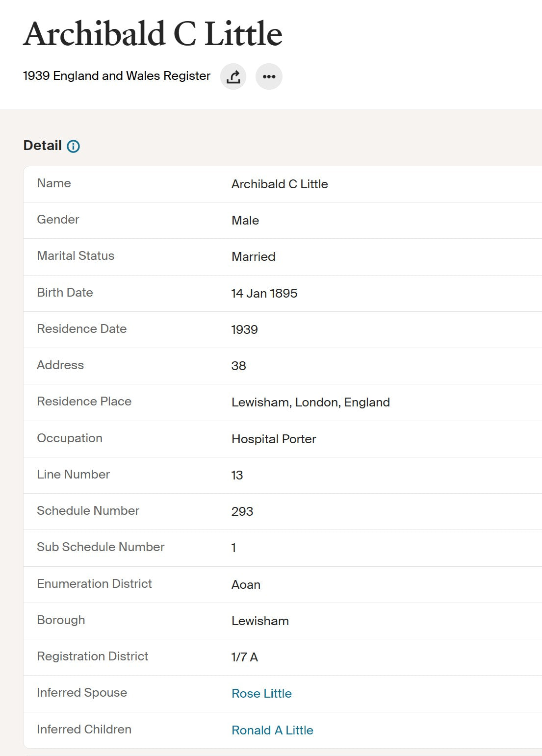542x756 pixels.
Task: Click the Address value 38
Action: [238, 366]
